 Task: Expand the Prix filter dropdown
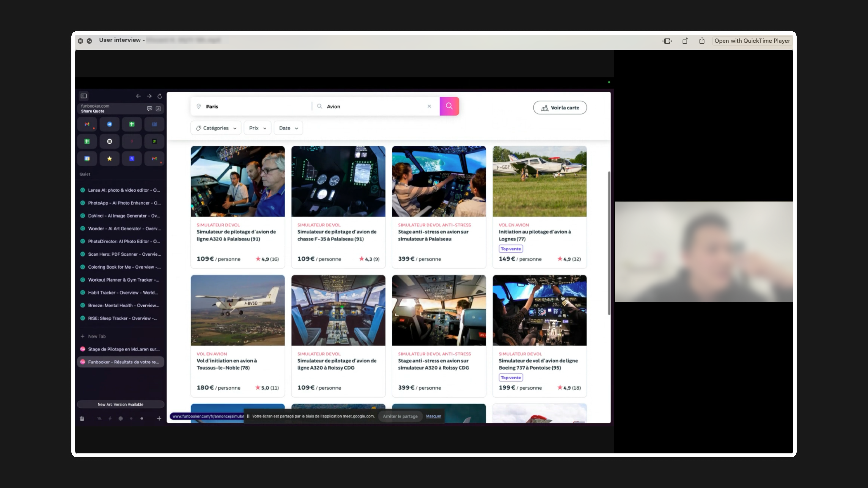tap(257, 128)
